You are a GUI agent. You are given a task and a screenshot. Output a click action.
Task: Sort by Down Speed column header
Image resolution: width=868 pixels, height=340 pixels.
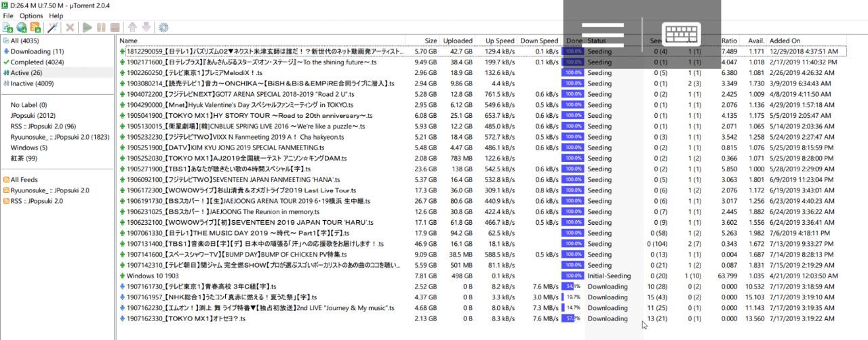(540, 41)
